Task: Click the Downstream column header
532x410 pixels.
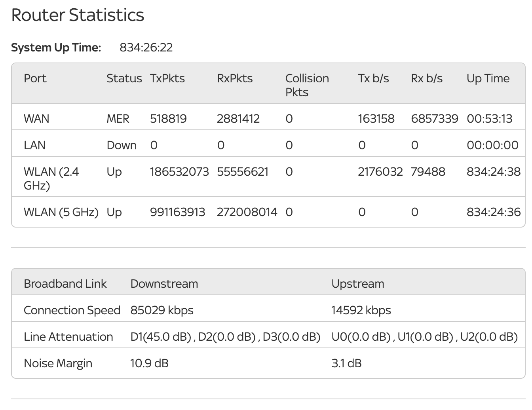Action: (x=164, y=284)
